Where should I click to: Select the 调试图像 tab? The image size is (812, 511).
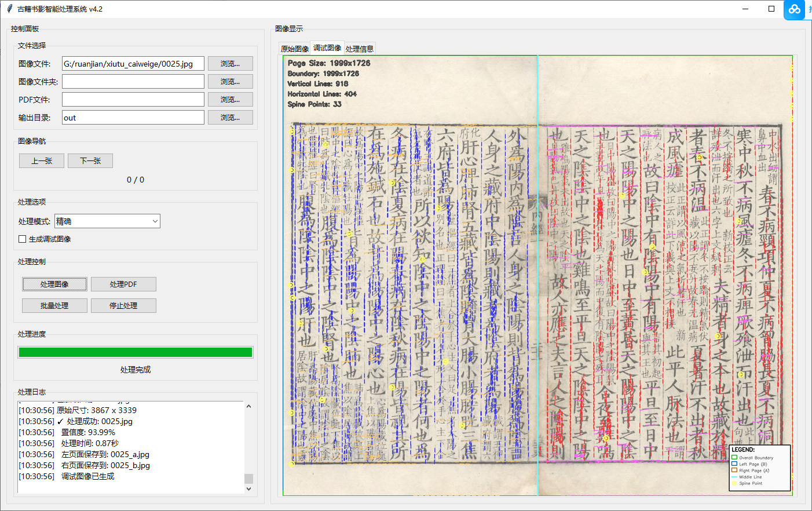click(327, 48)
